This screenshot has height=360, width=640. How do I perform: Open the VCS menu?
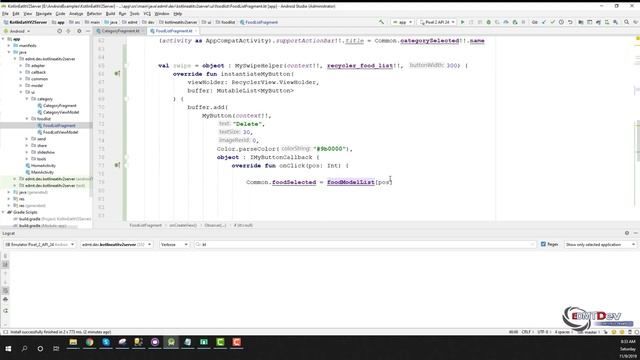click(147, 14)
